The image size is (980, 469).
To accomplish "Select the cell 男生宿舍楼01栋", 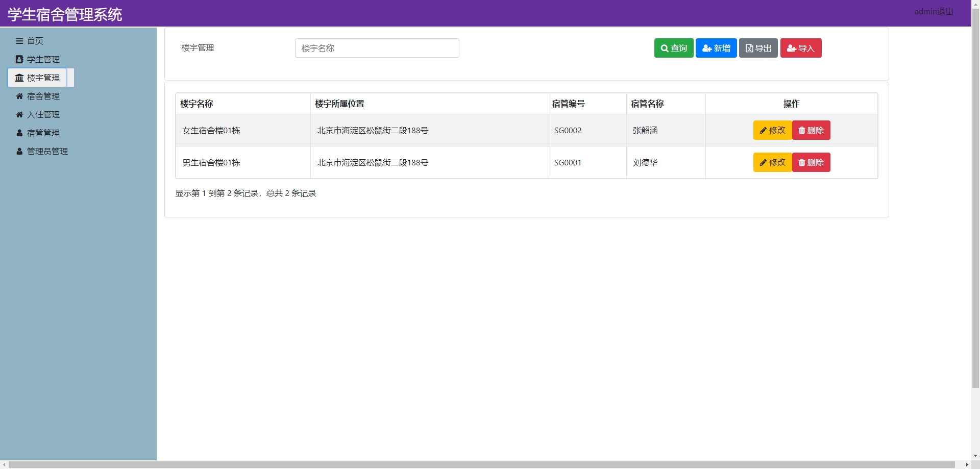I will pos(243,162).
